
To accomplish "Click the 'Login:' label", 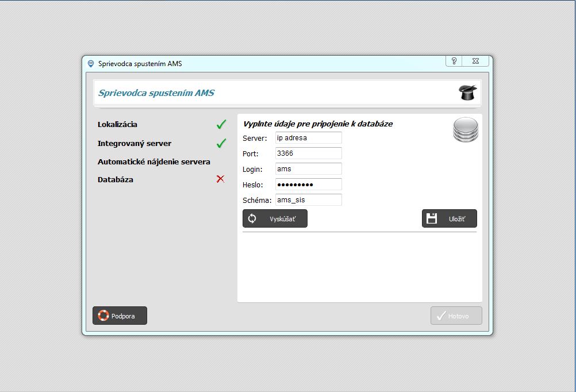I will 252,170.
